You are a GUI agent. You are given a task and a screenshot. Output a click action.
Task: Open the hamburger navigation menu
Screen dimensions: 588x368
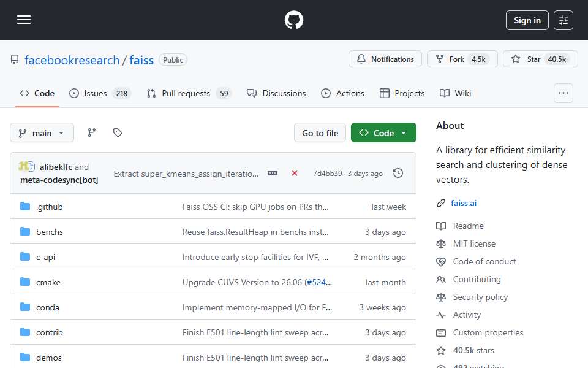tap(24, 20)
